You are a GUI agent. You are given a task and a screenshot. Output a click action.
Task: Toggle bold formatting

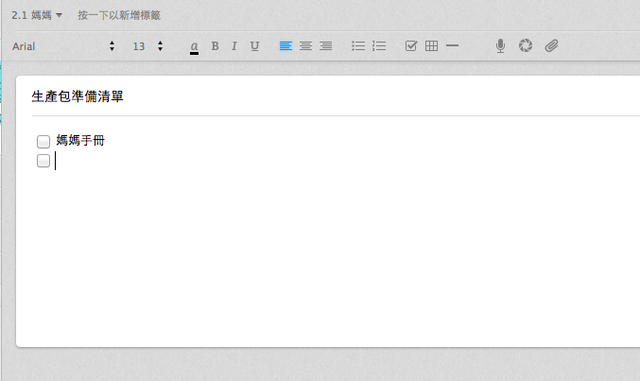(215, 46)
